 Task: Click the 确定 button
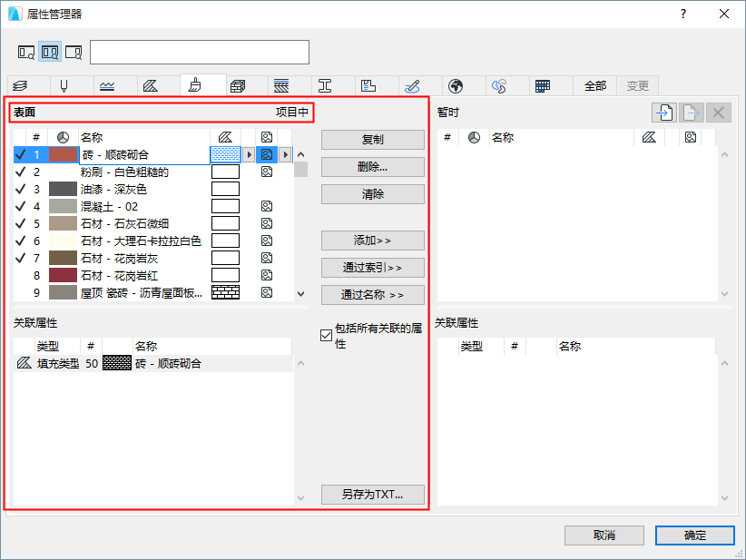(x=695, y=535)
